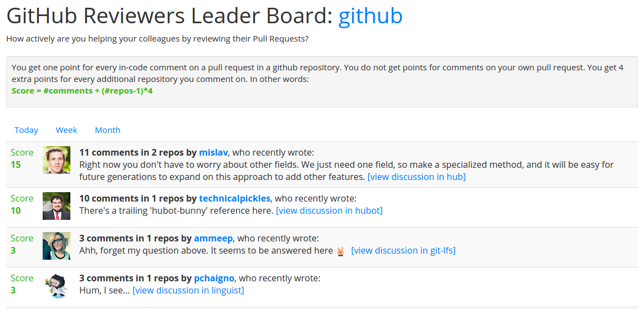Open mislav's username link
The width and height of the screenshot is (644, 309).
pos(213,153)
